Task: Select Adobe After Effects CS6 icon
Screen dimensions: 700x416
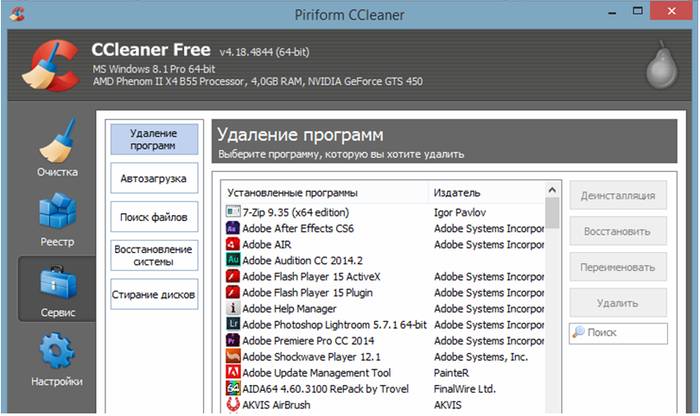Action: 233,228
